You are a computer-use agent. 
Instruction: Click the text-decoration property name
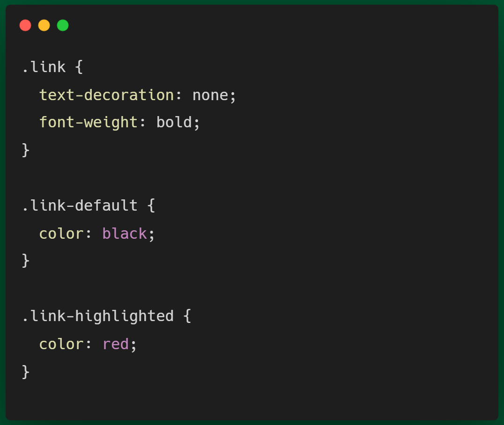(x=106, y=95)
